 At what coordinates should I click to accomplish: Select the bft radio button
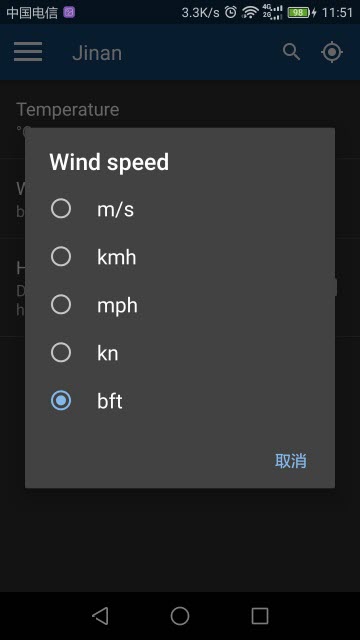(x=61, y=400)
